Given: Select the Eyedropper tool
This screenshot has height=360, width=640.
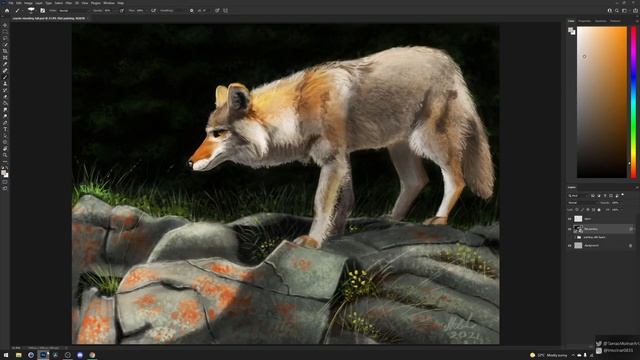Looking at the screenshot, I should tap(5, 64).
